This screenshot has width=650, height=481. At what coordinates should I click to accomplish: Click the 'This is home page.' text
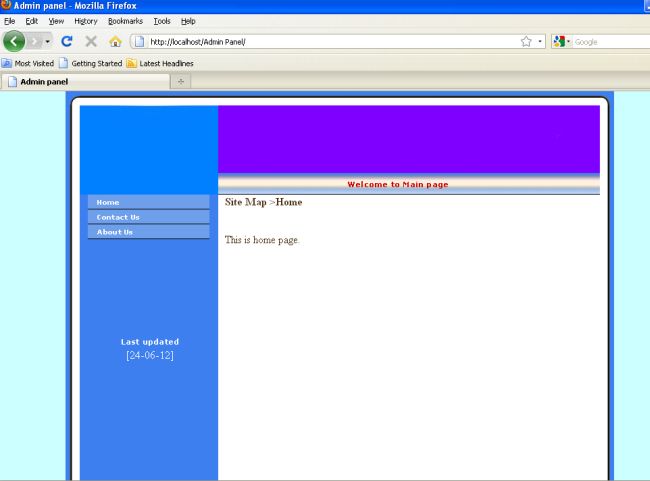(262, 240)
